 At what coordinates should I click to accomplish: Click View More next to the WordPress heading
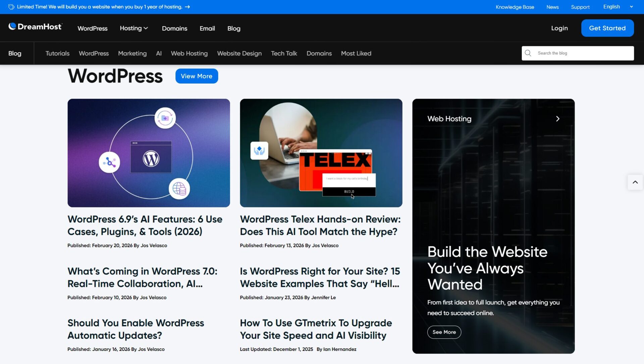pyautogui.click(x=197, y=76)
